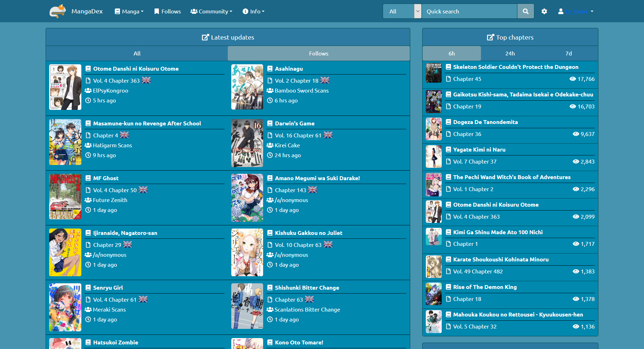Select the 7d top chapters tab

click(569, 53)
